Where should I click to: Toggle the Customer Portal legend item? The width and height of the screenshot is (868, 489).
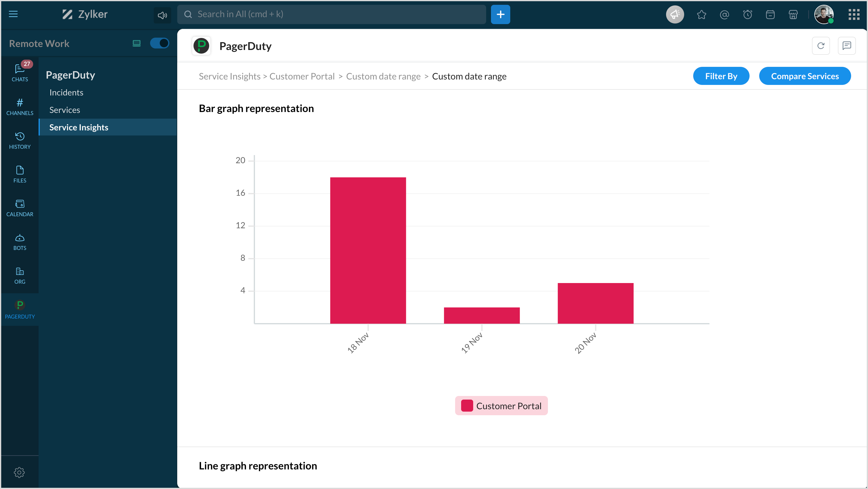click(501, 406)
